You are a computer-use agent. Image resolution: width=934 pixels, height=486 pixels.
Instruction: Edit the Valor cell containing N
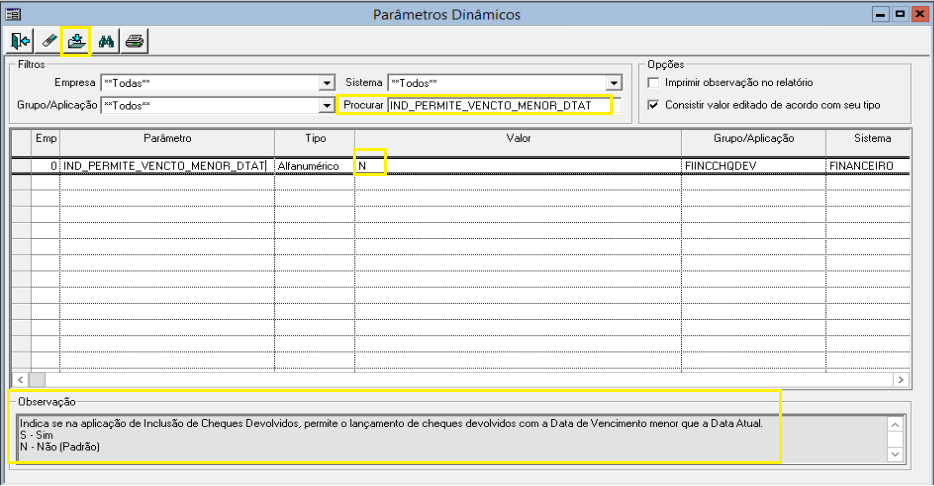518,166
